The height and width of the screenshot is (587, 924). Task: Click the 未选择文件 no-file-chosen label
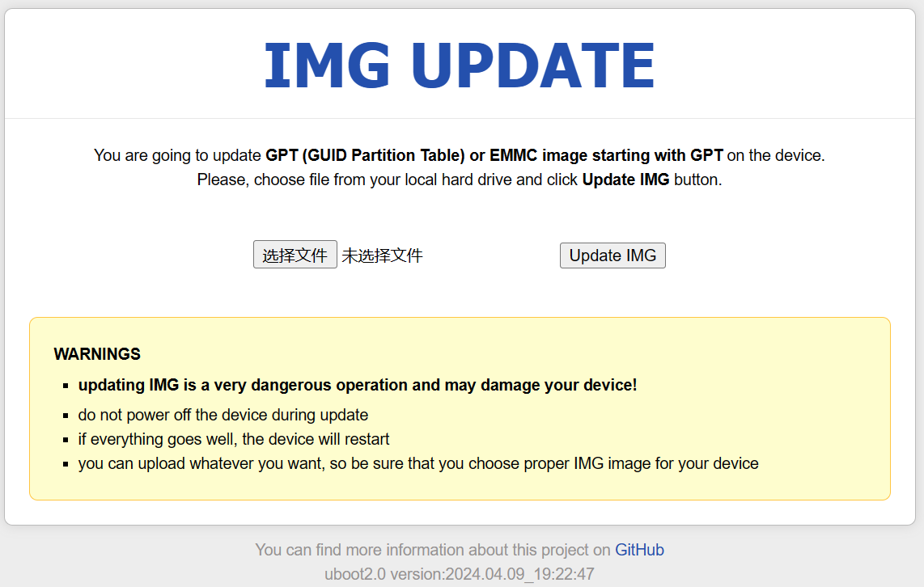[383, 255]
